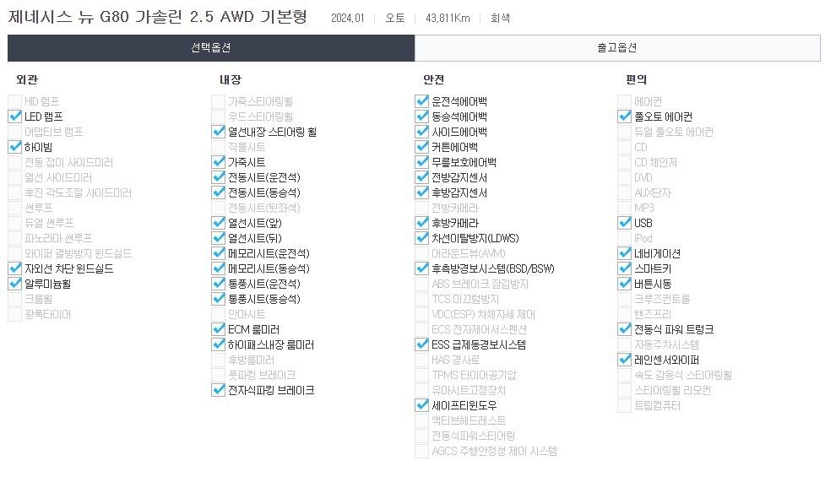Toggle 후방카메라 checkbox
825x504 pixels.
point(422,223)
